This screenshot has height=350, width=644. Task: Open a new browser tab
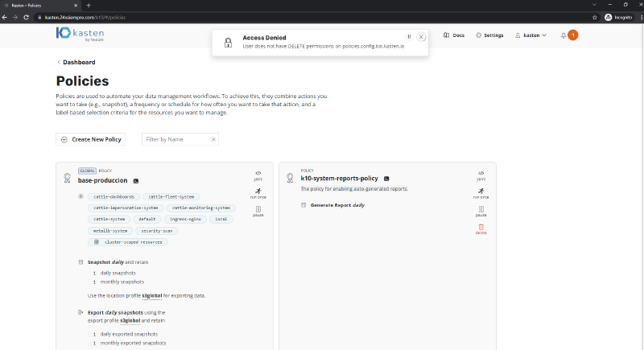(89, 6)
